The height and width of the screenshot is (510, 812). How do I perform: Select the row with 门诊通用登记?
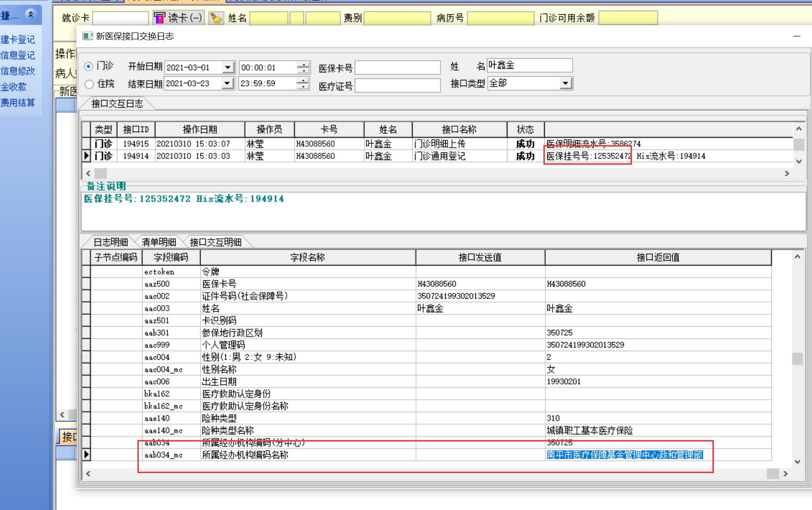pyautogui.click(x=437, y=156)
